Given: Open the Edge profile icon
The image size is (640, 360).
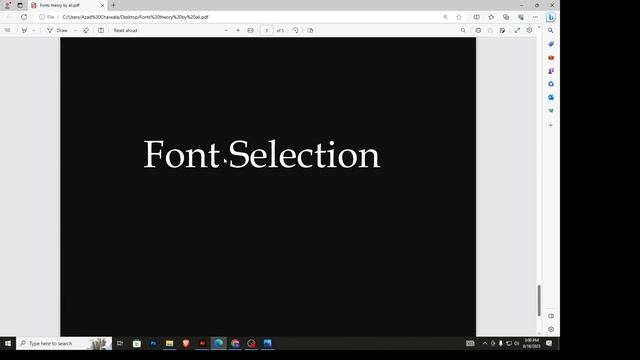Looking at the screenshot, I should 7,5.
